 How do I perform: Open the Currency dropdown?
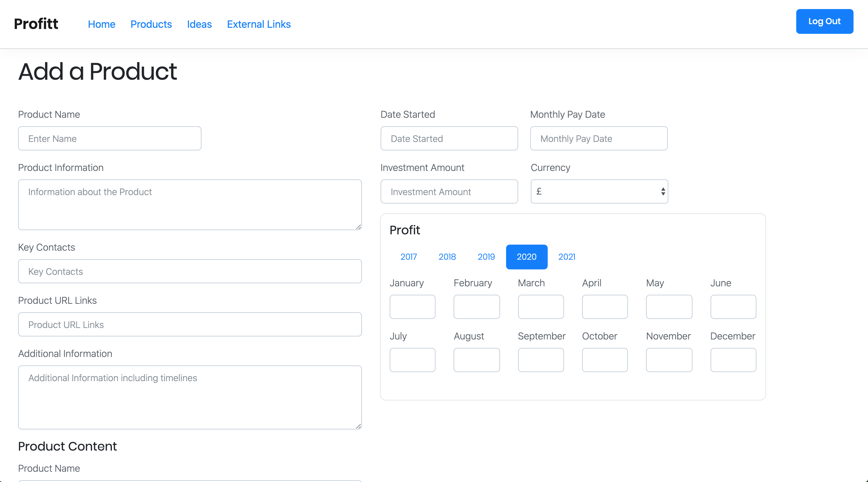[599, 191]
